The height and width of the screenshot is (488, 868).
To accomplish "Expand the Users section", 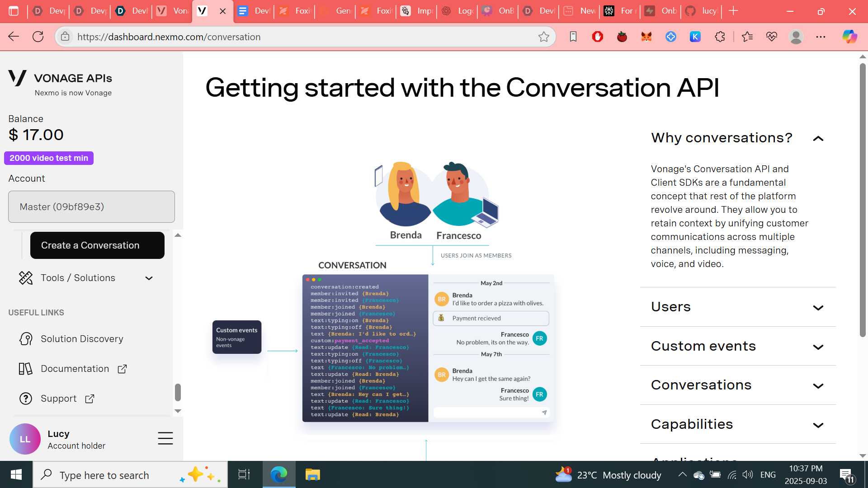I will 818,308.
